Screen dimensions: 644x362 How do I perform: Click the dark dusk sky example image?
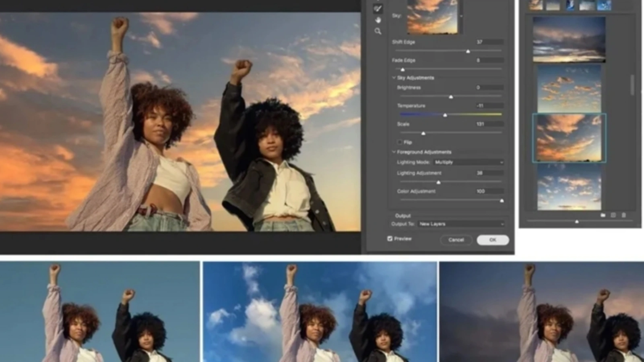click(542, 312)
